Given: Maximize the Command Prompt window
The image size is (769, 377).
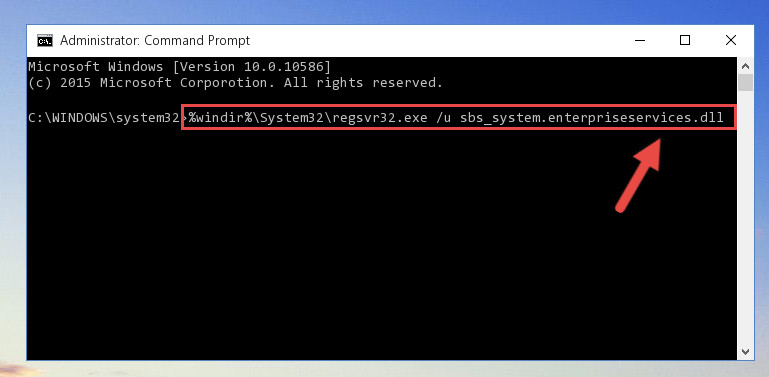Looking at the screenshot, I should coord(685,41).
